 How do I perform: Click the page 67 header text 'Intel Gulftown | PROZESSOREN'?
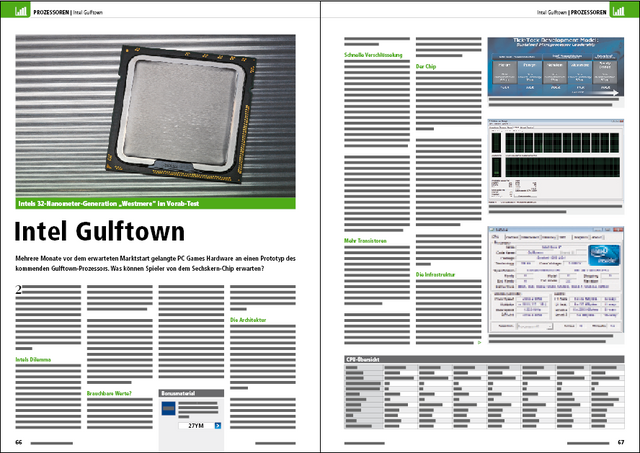pos(571,12)
